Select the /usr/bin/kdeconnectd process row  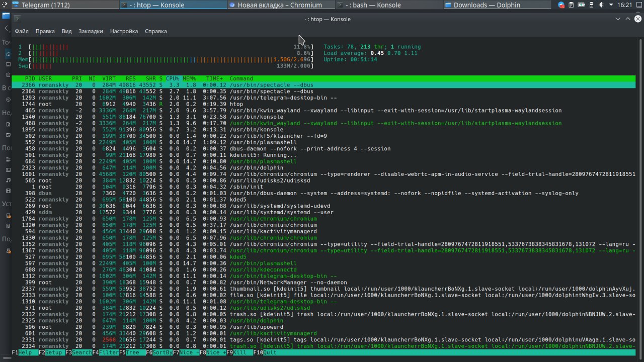[324, 270]
